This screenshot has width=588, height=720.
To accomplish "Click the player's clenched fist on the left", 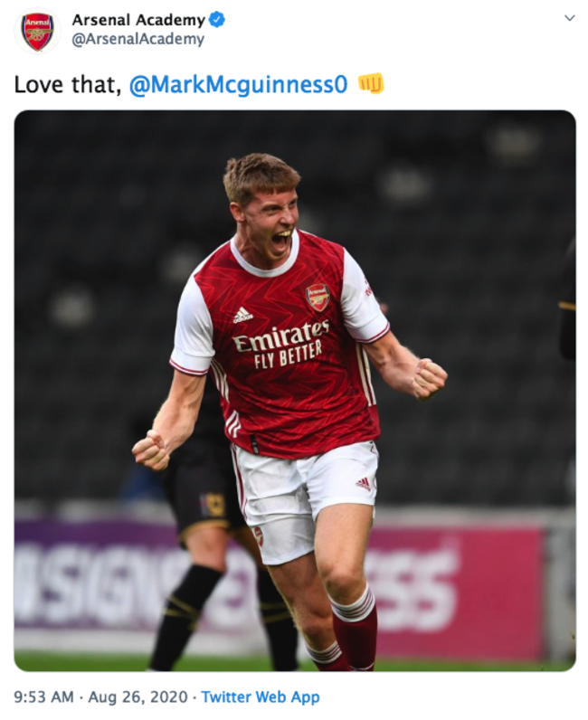I will [x=149, y=450].
